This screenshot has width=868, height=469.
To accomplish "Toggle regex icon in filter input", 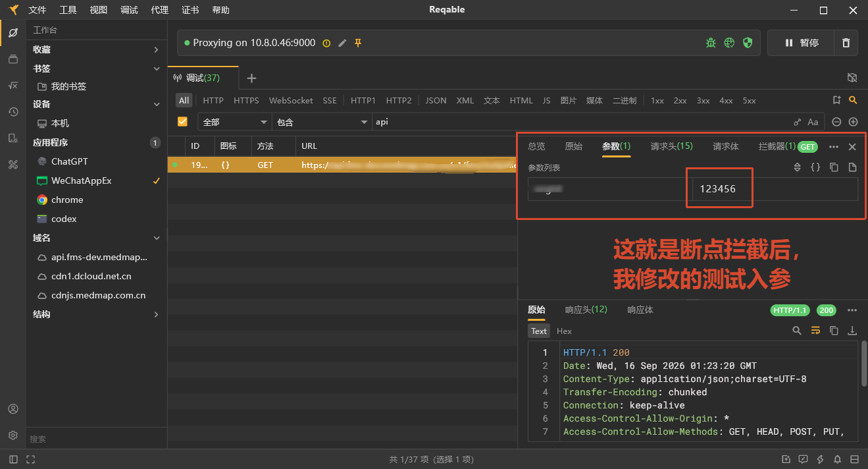I will click(x=797, y=122).
